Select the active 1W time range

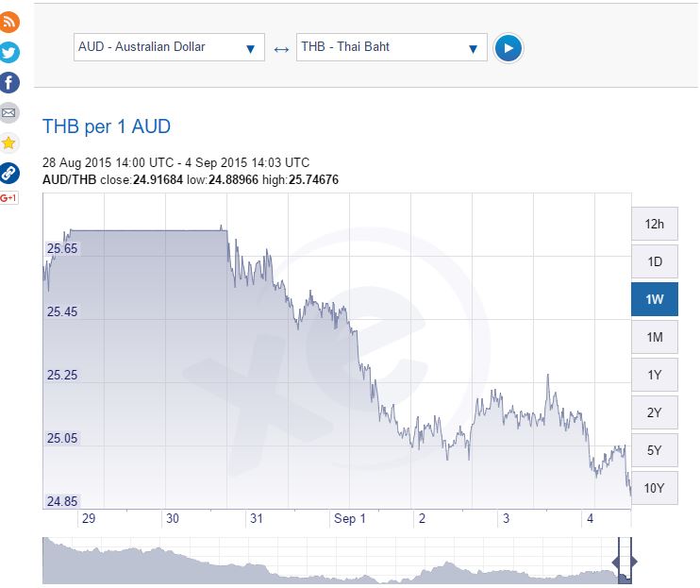point(655,299)
